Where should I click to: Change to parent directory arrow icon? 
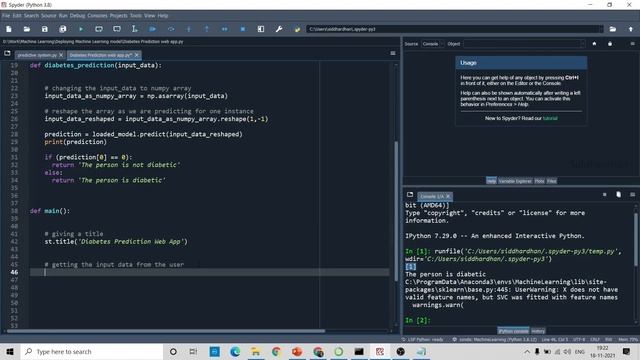631,29
